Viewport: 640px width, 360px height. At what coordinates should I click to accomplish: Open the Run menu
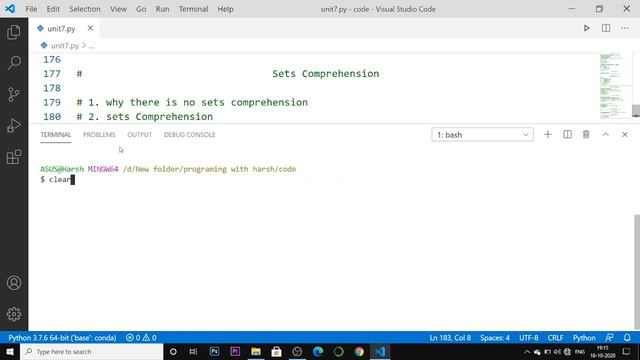click(162, 9)
